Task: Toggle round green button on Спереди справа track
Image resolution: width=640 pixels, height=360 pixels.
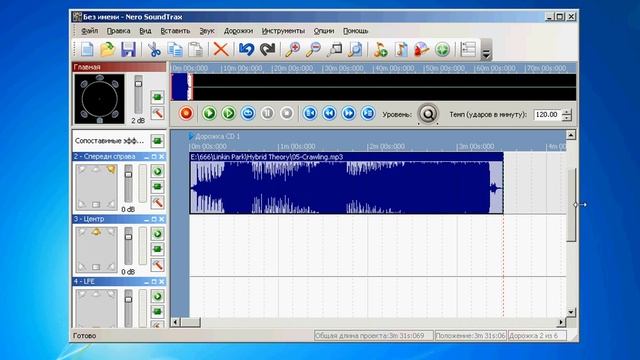Action: [158, 171]
